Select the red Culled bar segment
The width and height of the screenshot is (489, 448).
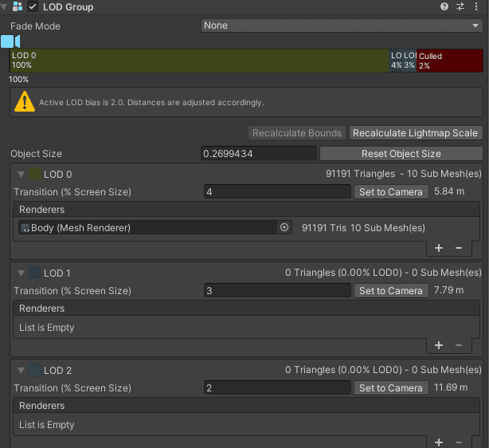tap(450, 61)
